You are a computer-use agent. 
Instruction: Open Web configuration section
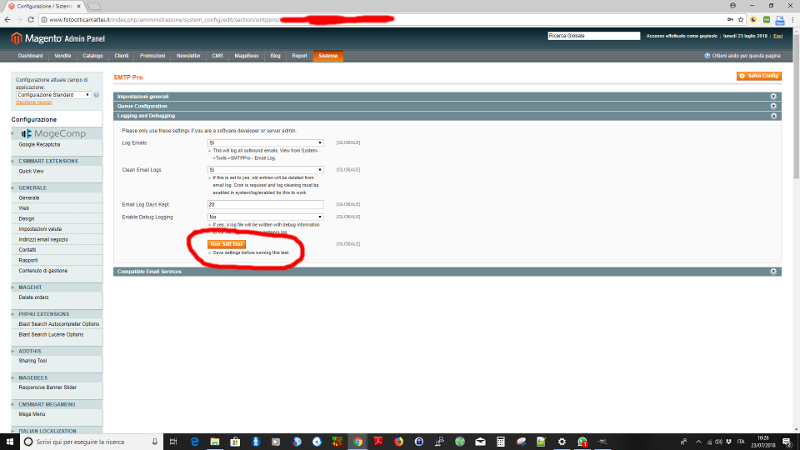24,208
